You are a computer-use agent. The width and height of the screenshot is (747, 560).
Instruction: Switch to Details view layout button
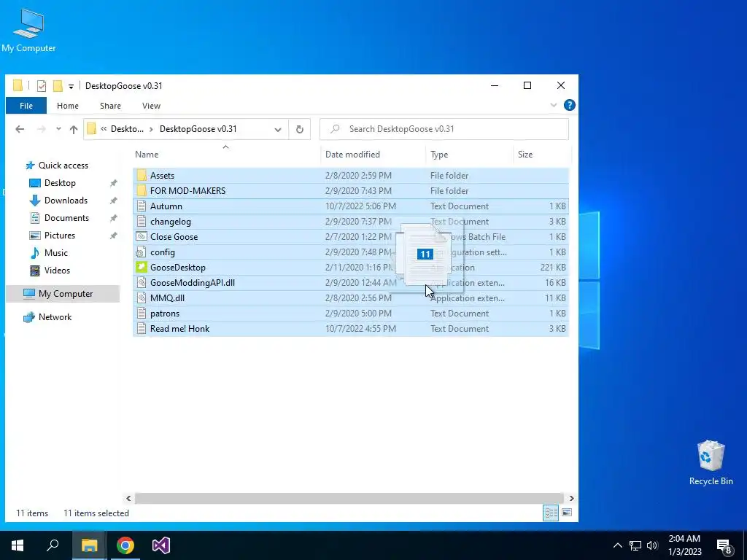click(551, 513)
